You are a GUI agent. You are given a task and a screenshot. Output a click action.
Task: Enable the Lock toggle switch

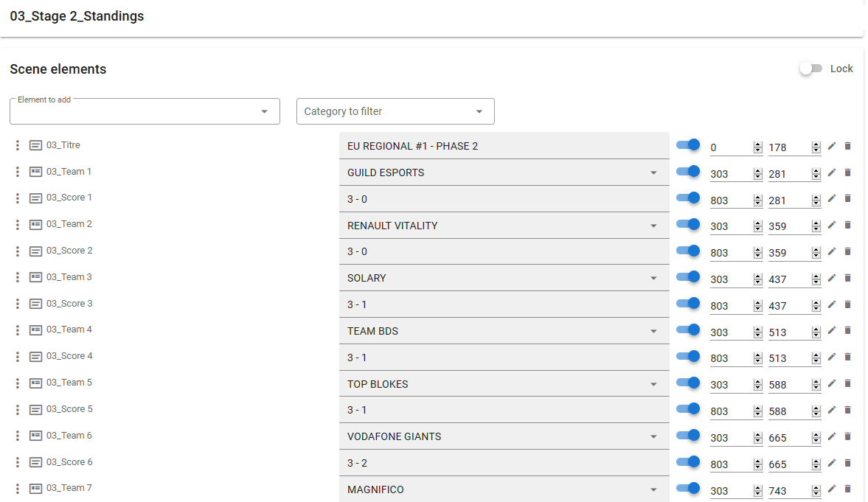pyautogui.click(x=811, y=69)
